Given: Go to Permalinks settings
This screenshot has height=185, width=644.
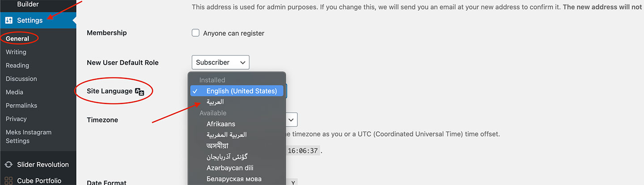Looking at the screenshot, I should pyautogui.click(x=21, y=106).
